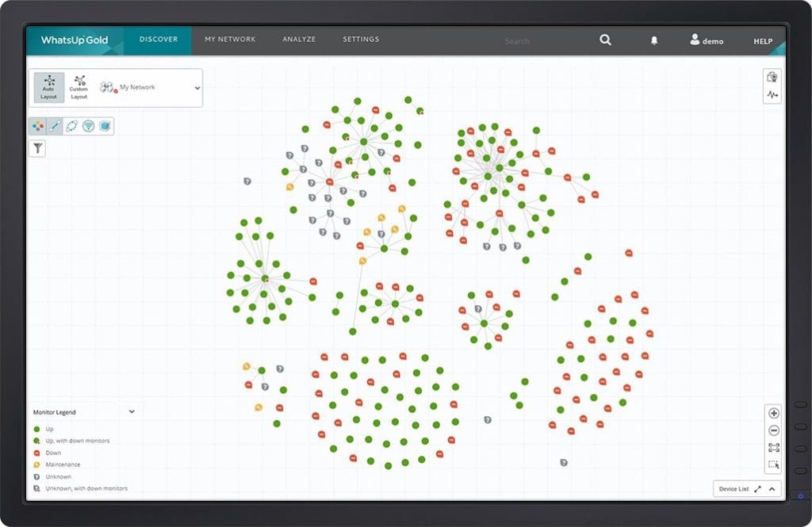
Task: Open the map filter funnel tool
Action: pyautogui.click(x=38, y=148)
